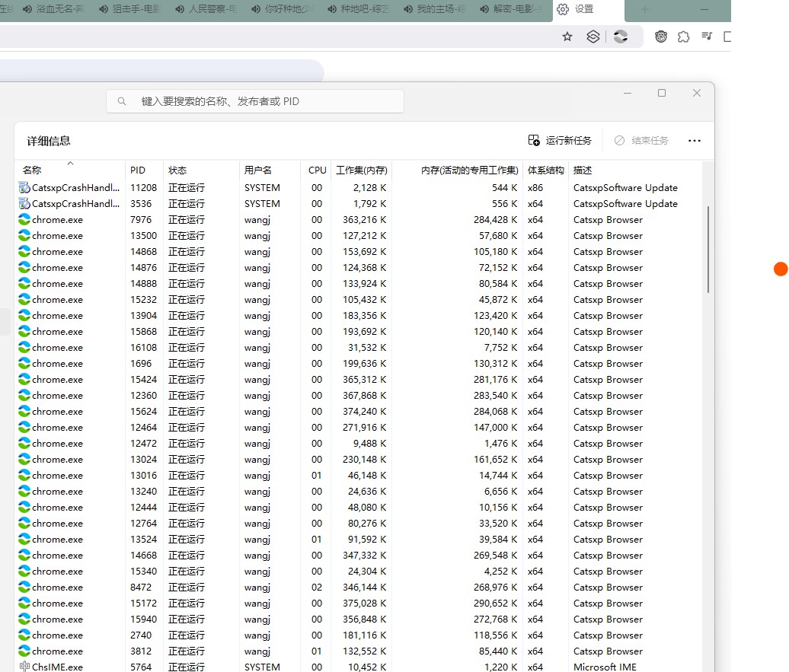Click the 10,156 K memory value
Screen dimensions: 789x672
click(498, 508)
